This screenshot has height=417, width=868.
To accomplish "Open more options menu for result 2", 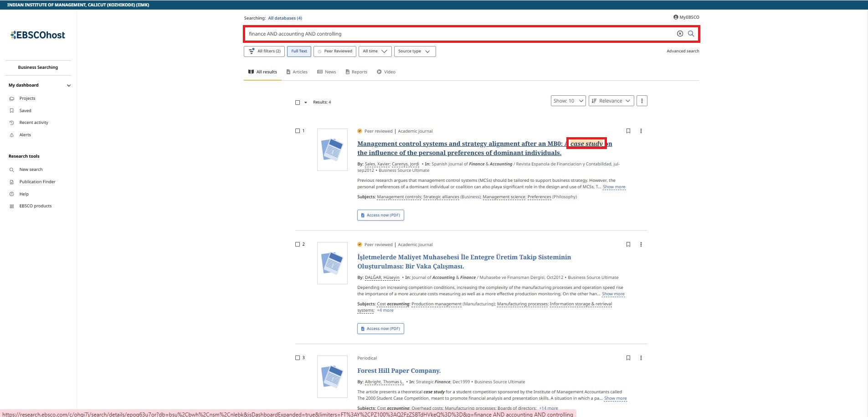I will 641,245.
